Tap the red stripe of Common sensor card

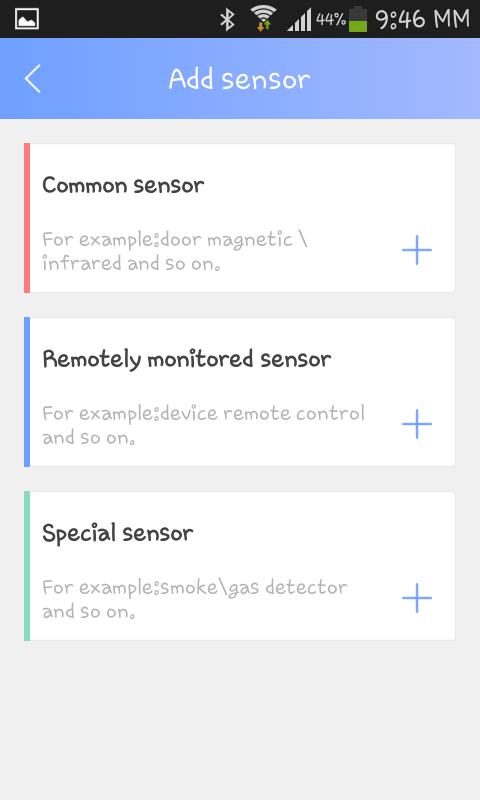27,218
